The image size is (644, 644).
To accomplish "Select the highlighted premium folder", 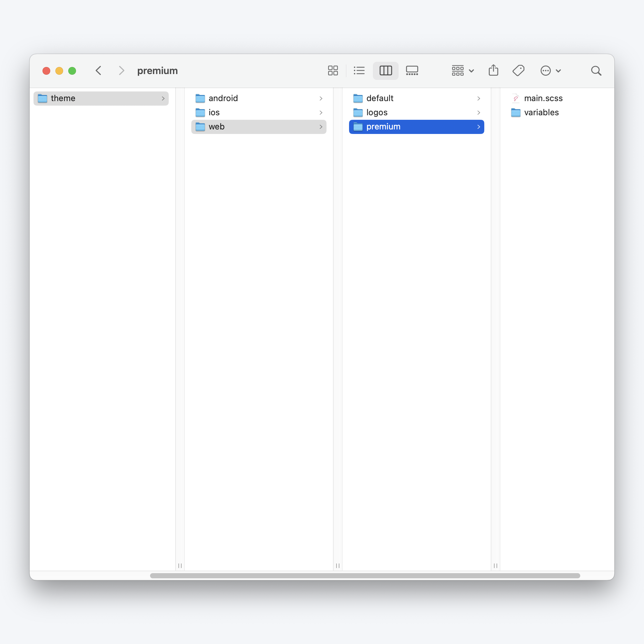I will click(416, 127).
